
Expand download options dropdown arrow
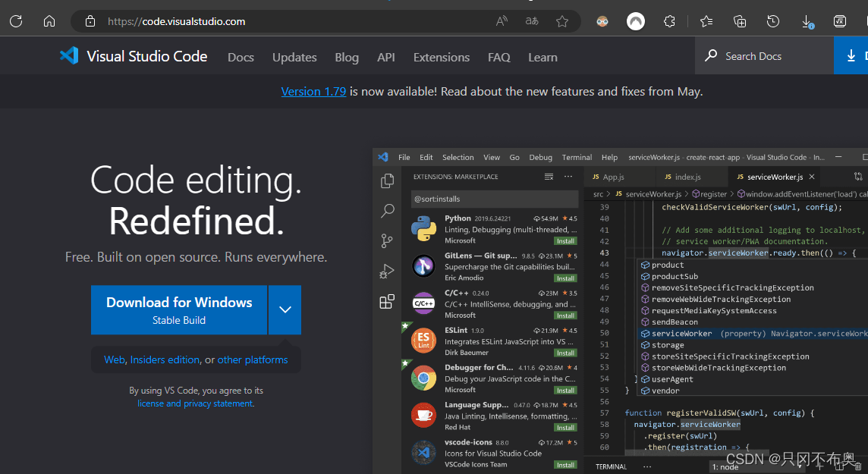(x=285, y=309)
